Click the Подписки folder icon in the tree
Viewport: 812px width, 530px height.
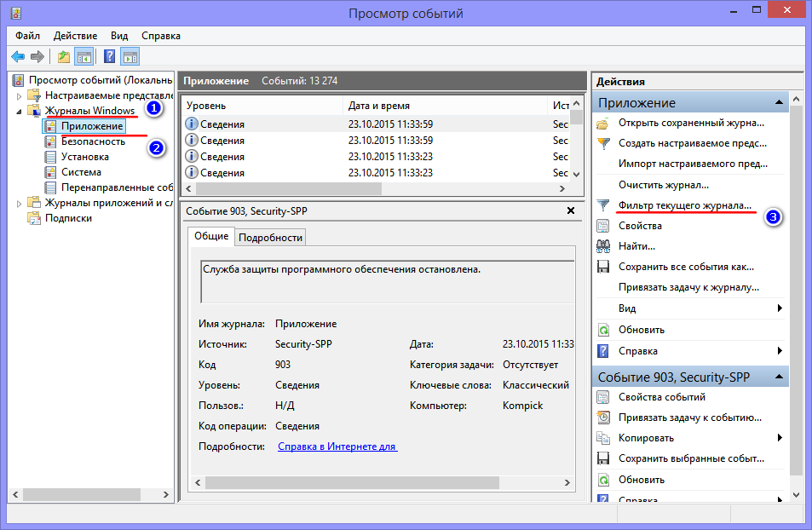pos(34,218)
